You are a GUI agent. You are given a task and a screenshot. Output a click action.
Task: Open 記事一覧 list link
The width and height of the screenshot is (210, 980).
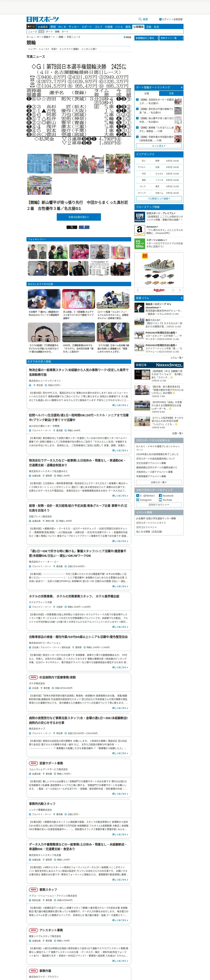tap(177, 433)
